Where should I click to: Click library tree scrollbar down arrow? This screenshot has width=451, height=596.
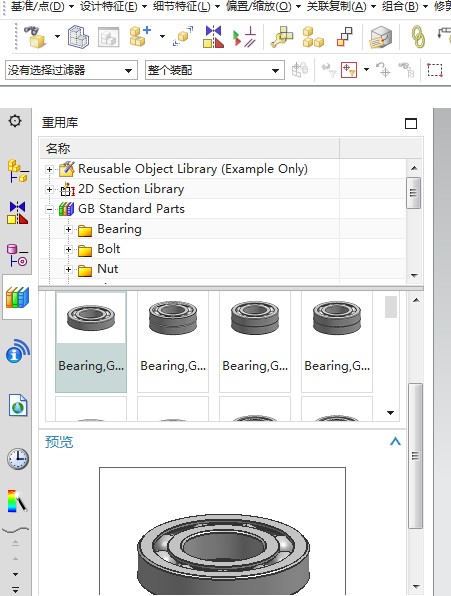click(x=414, y=275)
